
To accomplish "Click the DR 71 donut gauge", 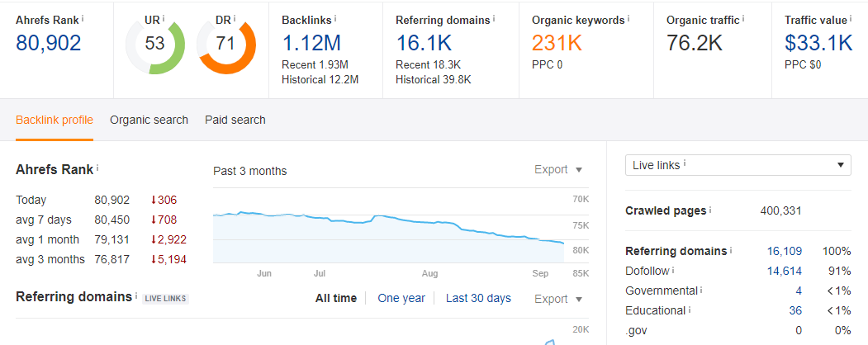I will 225,45.
